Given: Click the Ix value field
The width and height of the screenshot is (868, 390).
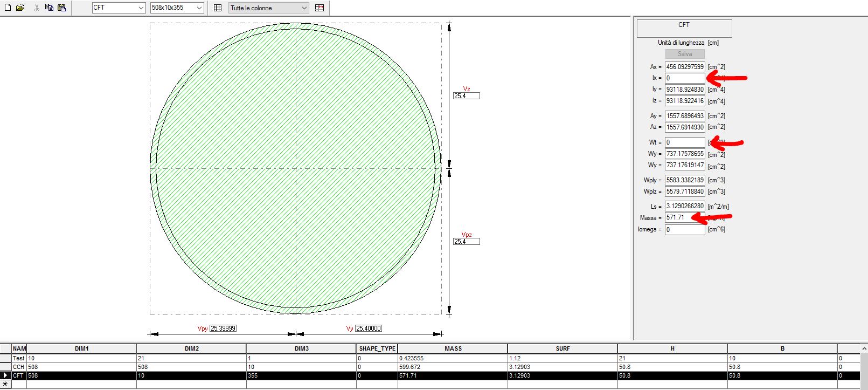Looking at the screenshot, I should 685,78.
